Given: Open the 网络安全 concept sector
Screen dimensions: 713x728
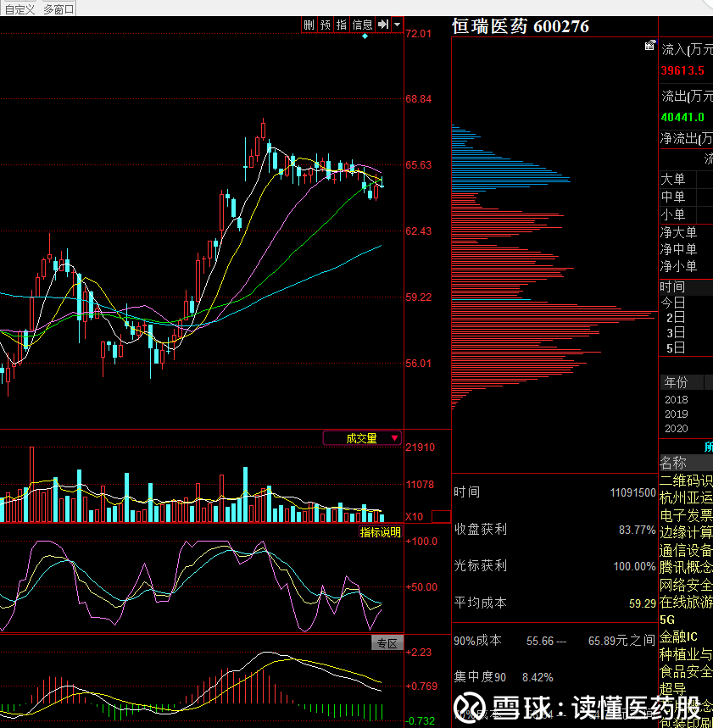Looking at the screenshot, I should (x=686, y=585).
